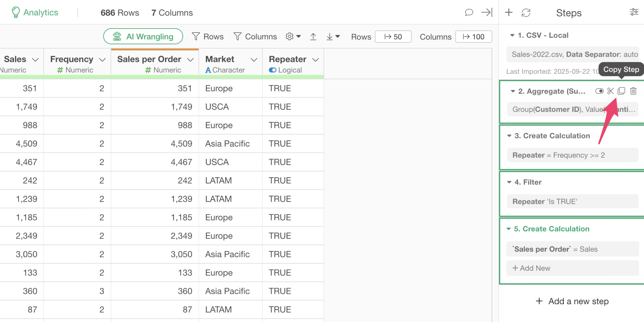Image resolution: width=644 pixels, height=322 pixels.
Task: Toggle the enable switch on Aggregate step
Action: tap(599, 91)
